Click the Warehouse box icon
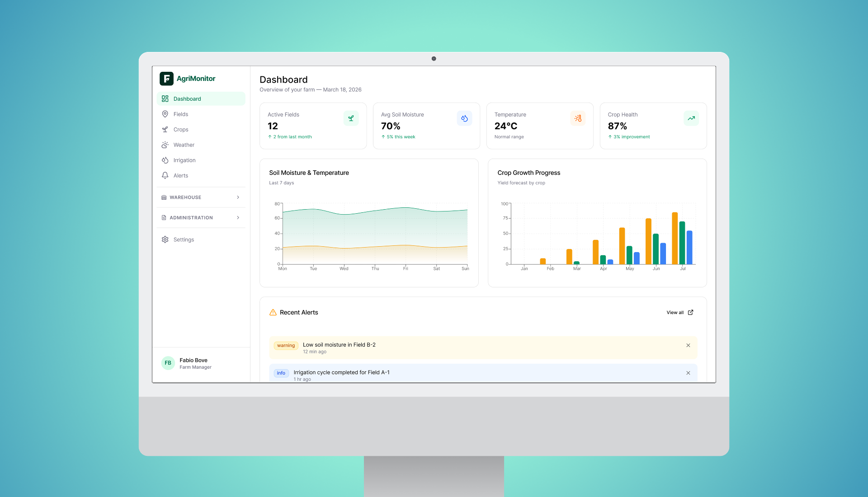This screenshot has width=868, height=497. pos(164,197)
